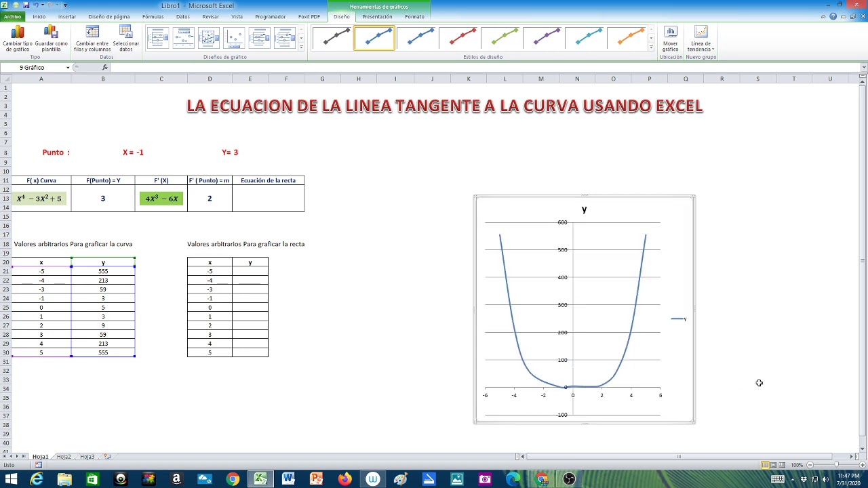Switch to chart Presentación tab
The width and height of the screenshot is (868, 488).
pyautogui.click(x=377, y=16)
